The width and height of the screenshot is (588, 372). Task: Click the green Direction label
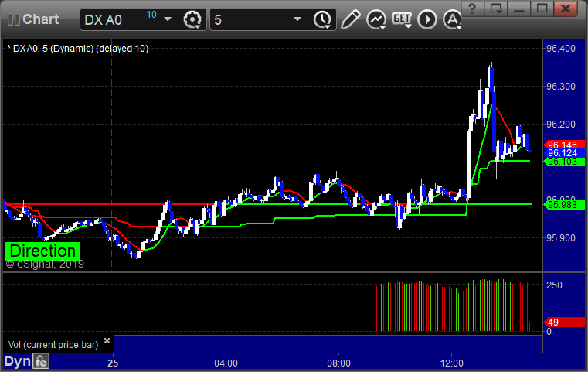tap(42, 251)
